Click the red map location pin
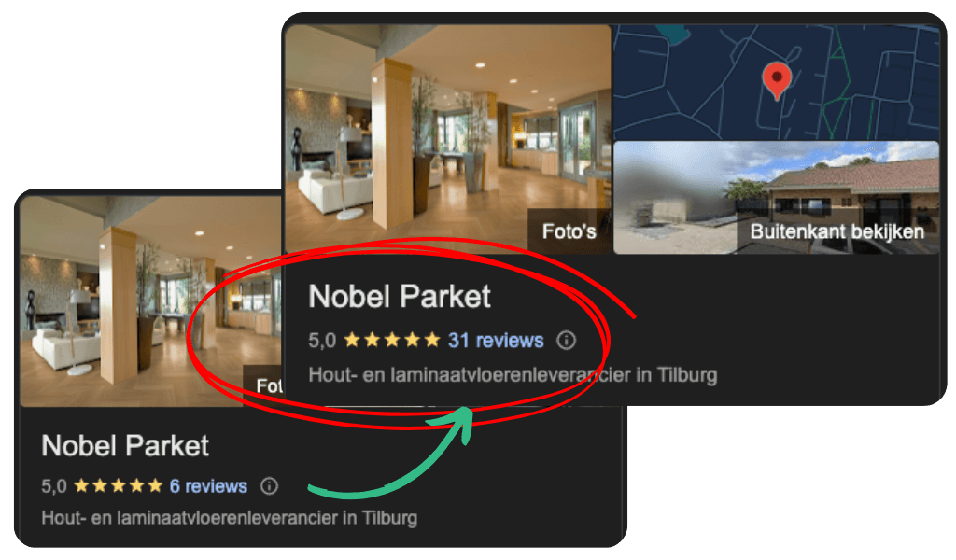This screenshot has width=956, height=560. coord(777,81)
